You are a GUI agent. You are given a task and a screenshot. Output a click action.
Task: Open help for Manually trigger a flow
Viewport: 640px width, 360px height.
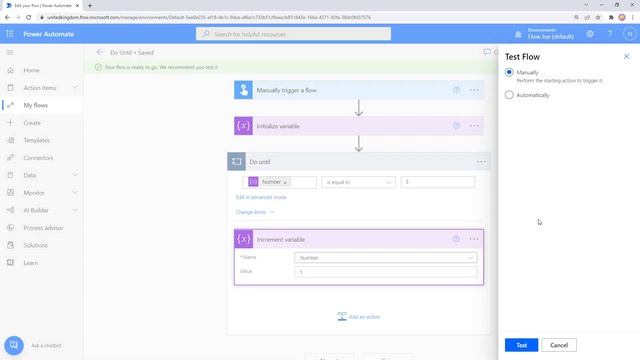(456, 90)
